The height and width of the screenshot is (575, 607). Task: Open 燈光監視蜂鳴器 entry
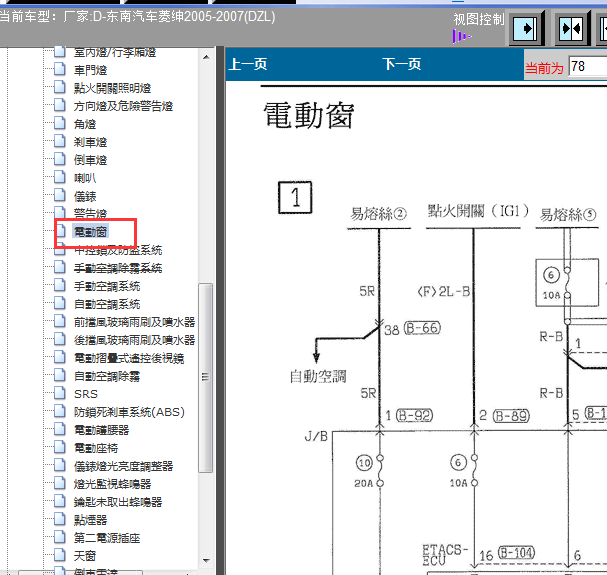point(112,484)
